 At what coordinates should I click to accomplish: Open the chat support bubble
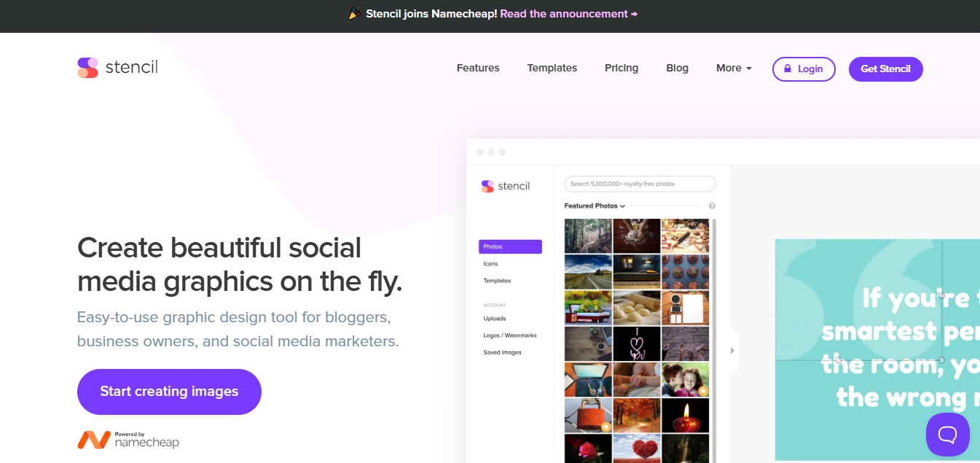point(947,435)
